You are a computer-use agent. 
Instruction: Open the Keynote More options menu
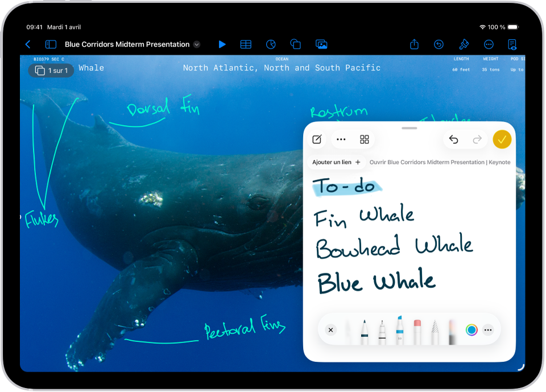(x=488, y=44)
